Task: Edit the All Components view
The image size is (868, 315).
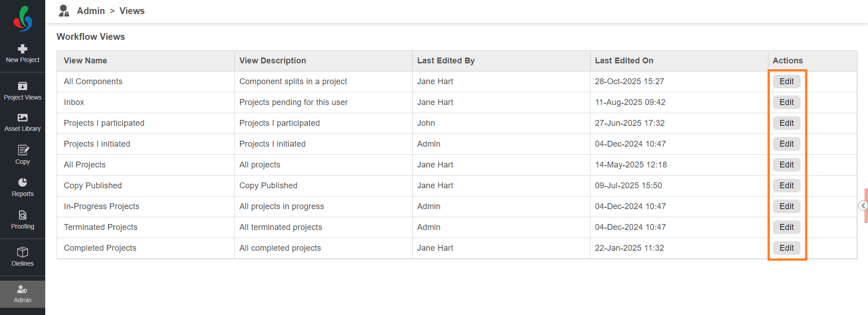Action: (787, 81)
